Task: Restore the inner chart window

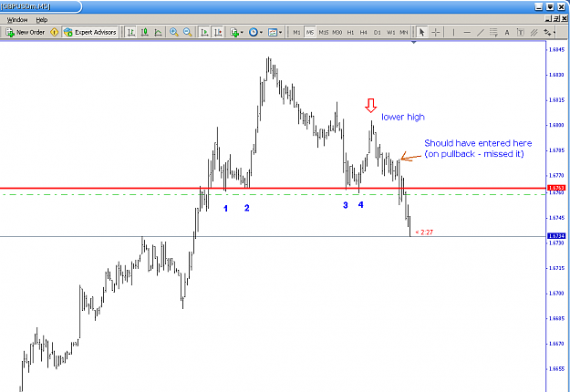Action: [555, 18]
